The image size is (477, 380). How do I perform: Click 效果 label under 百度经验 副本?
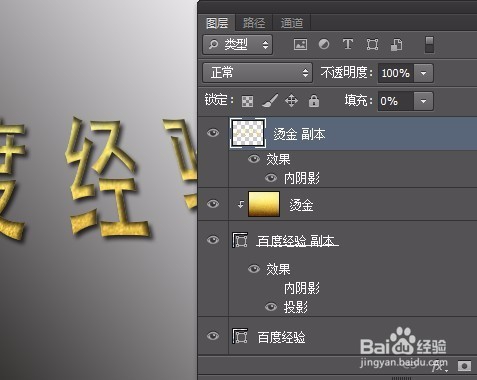278,269
